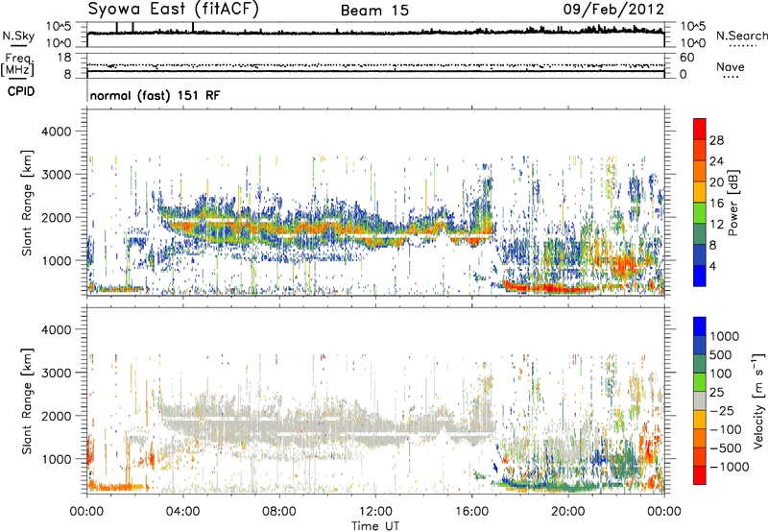Click the red bottom segment of the velocity colorbar

(700, 475)
